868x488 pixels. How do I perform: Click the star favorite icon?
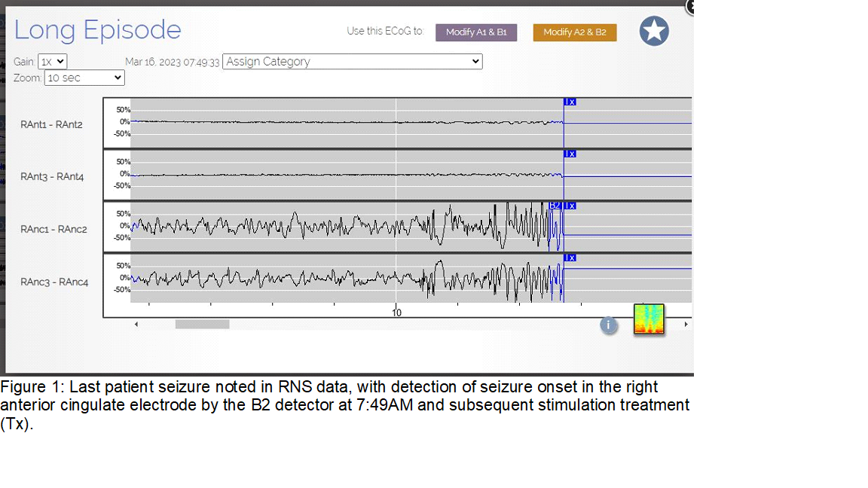pos(654,32)
